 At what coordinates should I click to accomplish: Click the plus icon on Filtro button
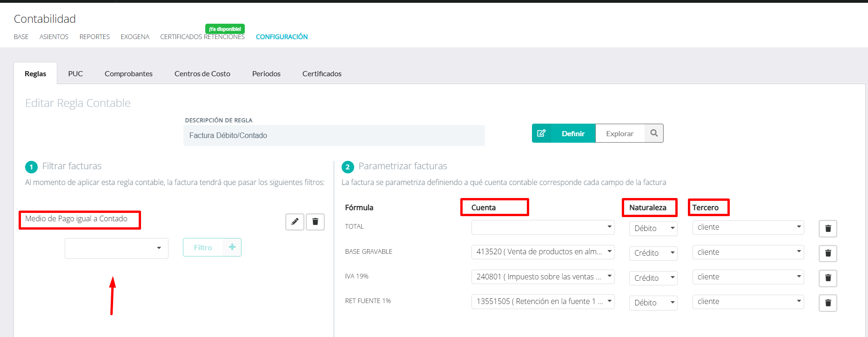(x=232, y=247)
